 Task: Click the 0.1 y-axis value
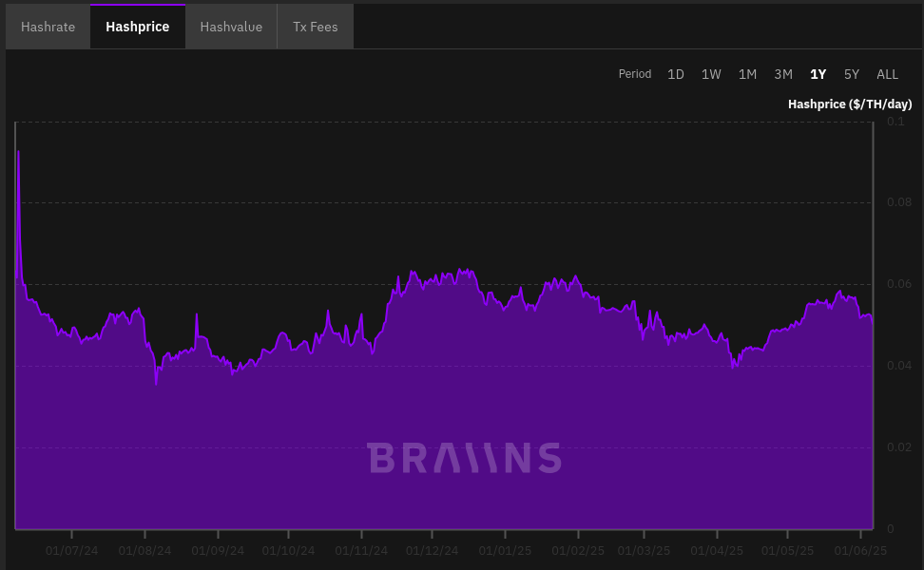(895, 122)
